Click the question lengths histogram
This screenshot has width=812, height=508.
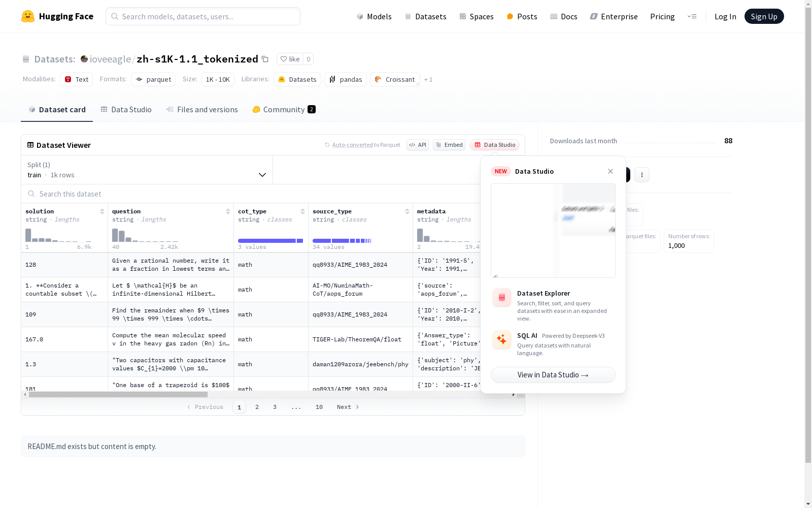pyautogui.click(x=145, y=235)
